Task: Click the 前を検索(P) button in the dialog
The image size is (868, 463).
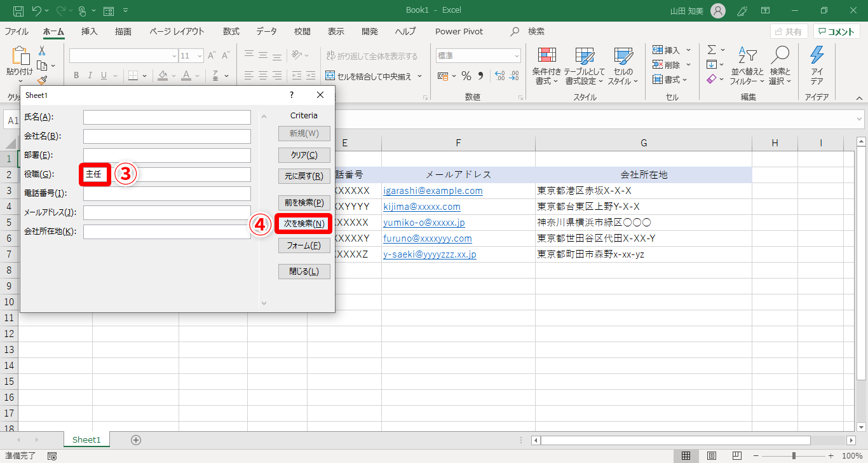Action: (x=304, y=203)
